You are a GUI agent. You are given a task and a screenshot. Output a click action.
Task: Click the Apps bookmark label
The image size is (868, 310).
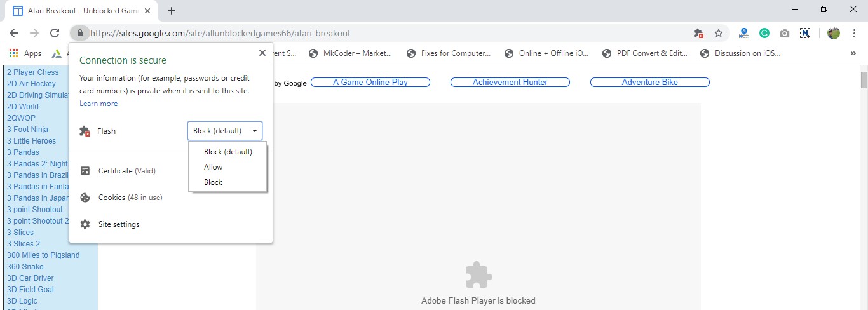pyautogui.click(x=32, y=53)
